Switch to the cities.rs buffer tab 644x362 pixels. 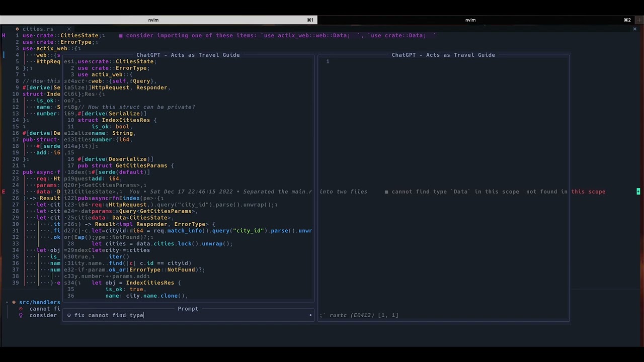point(38,29)
